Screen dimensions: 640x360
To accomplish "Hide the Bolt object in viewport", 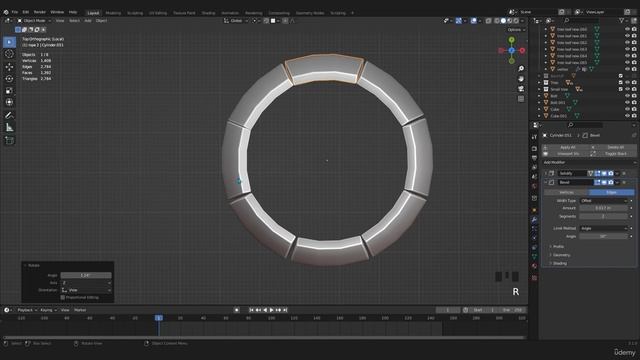I will coord(627,96).
